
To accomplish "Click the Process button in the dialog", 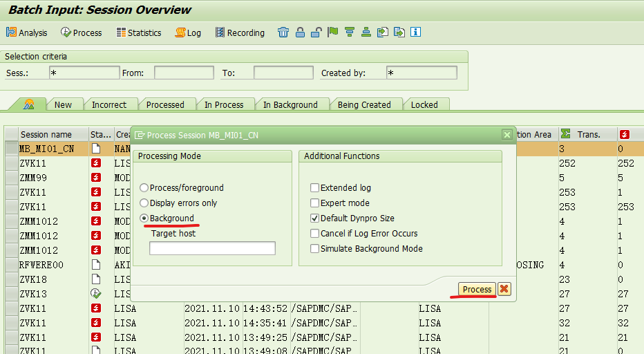I will (477, 290).
